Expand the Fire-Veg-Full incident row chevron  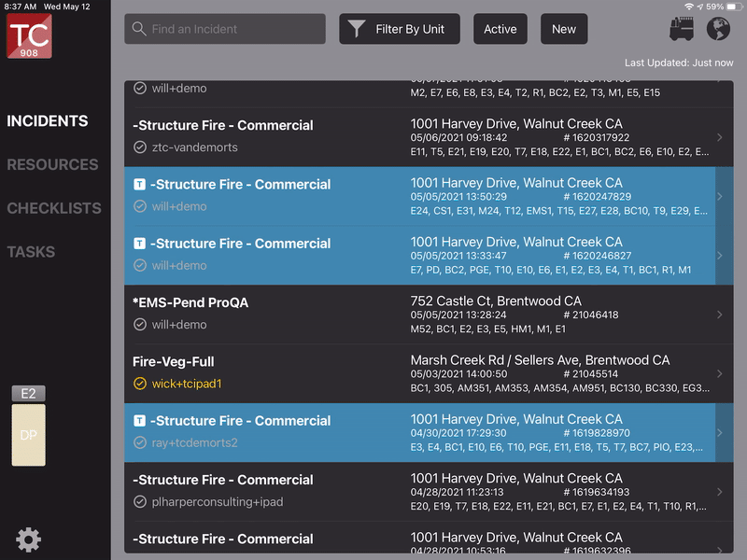(719, 373)
